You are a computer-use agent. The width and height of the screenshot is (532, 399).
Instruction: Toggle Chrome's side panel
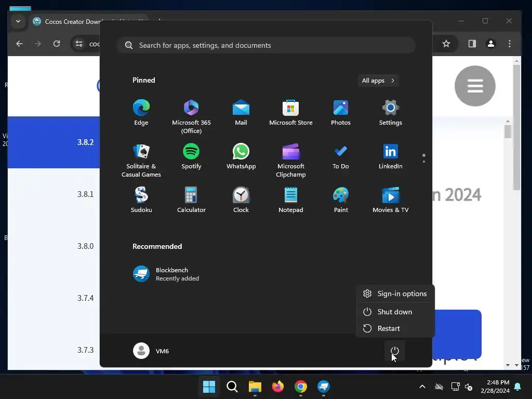coord(472,44)
